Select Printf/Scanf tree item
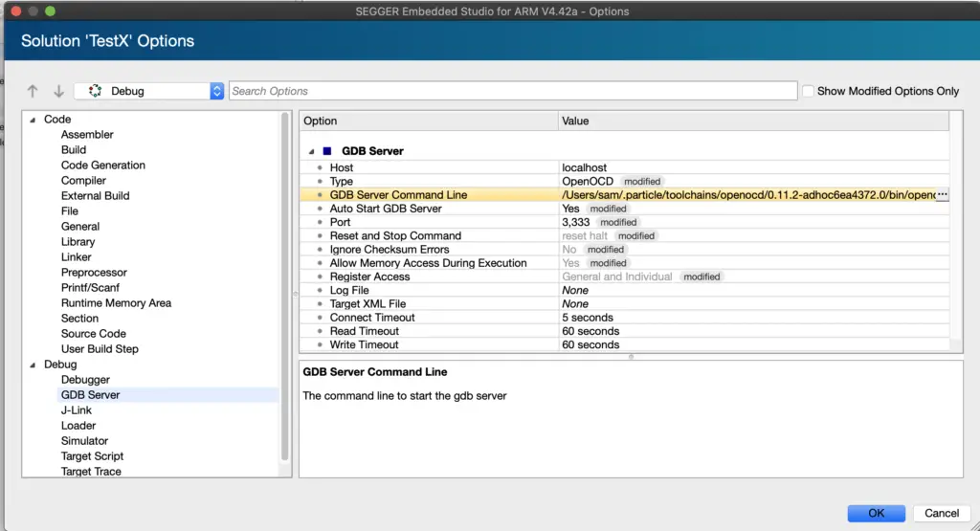 (90, 287)
